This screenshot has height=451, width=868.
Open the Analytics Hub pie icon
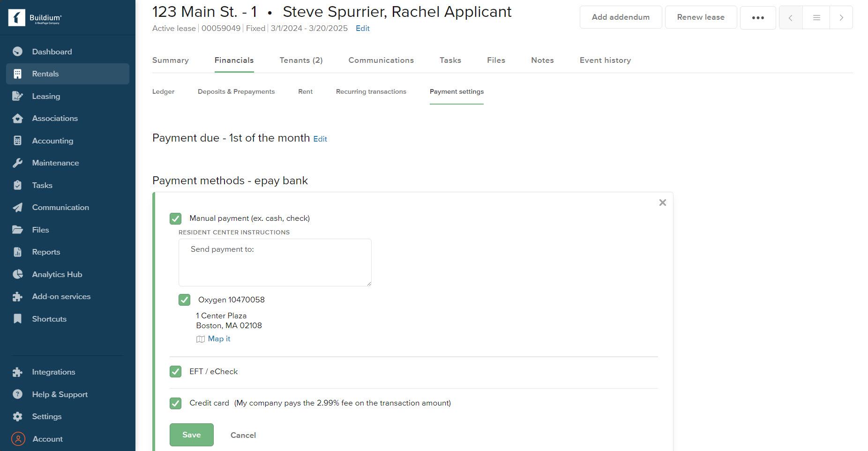18,274
